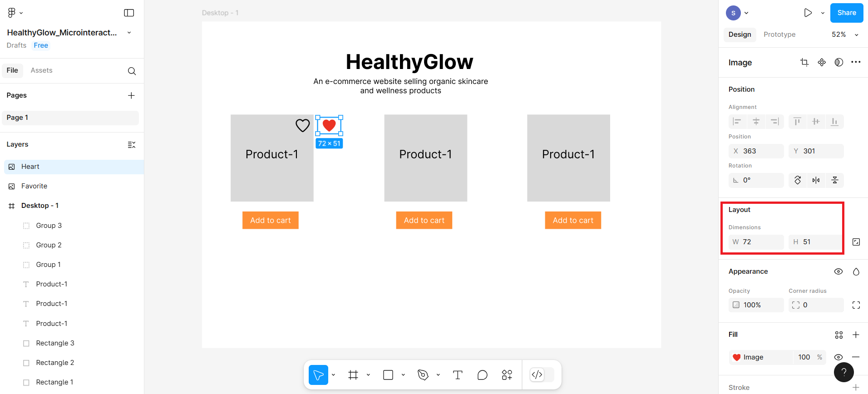Switch to the Prototype tab
This screenshot has width=868, height=394.
[779, 34]
